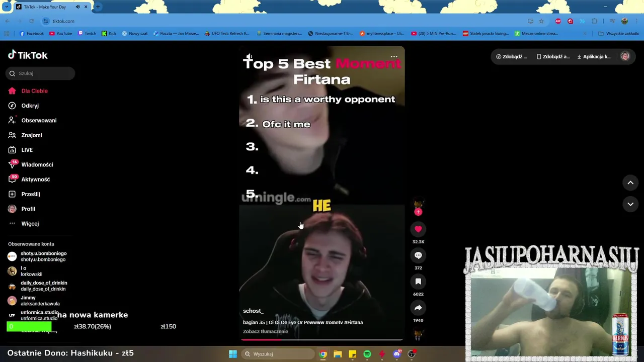This screenshot has width=644, height=362.
Task: Like the video with the heart icon
Action: [x=418, y=229]
